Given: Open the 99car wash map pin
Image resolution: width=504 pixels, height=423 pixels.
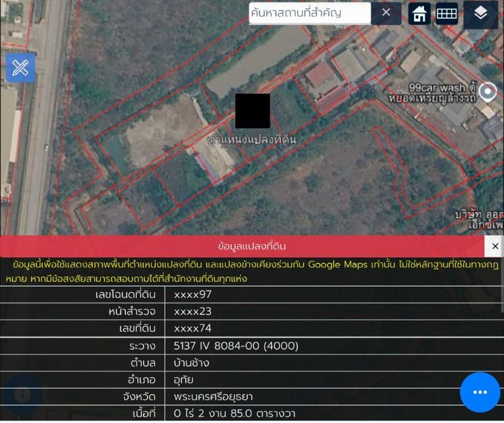Looking at the screenshot, I should pos(488,92).
